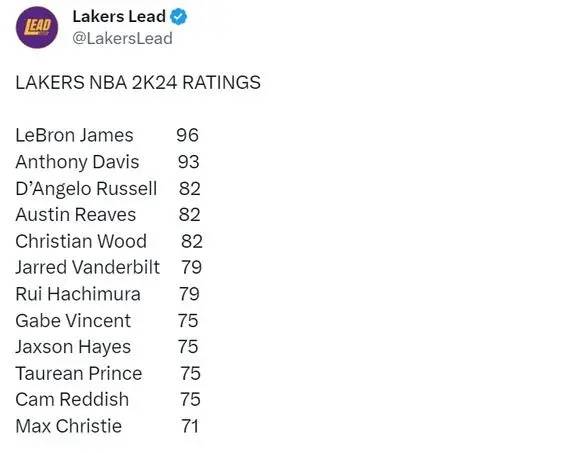The image size is (583, 453).
Task: Click the Austin Reaves name
Action: point(76,215)
